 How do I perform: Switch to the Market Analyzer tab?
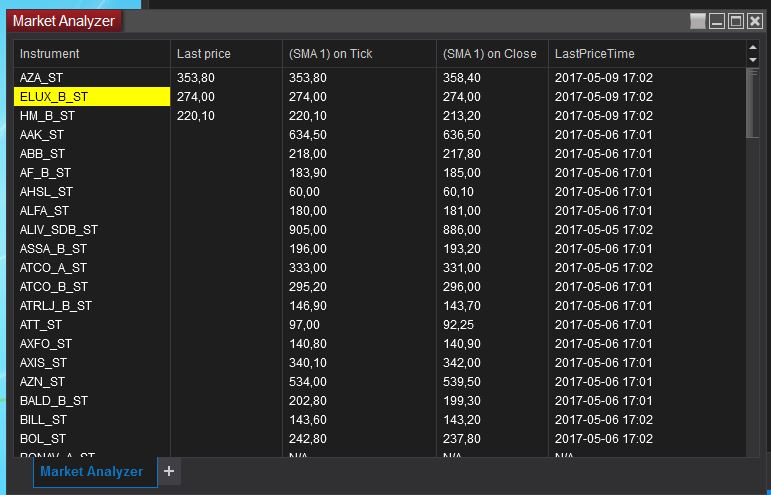coord(91,471)
